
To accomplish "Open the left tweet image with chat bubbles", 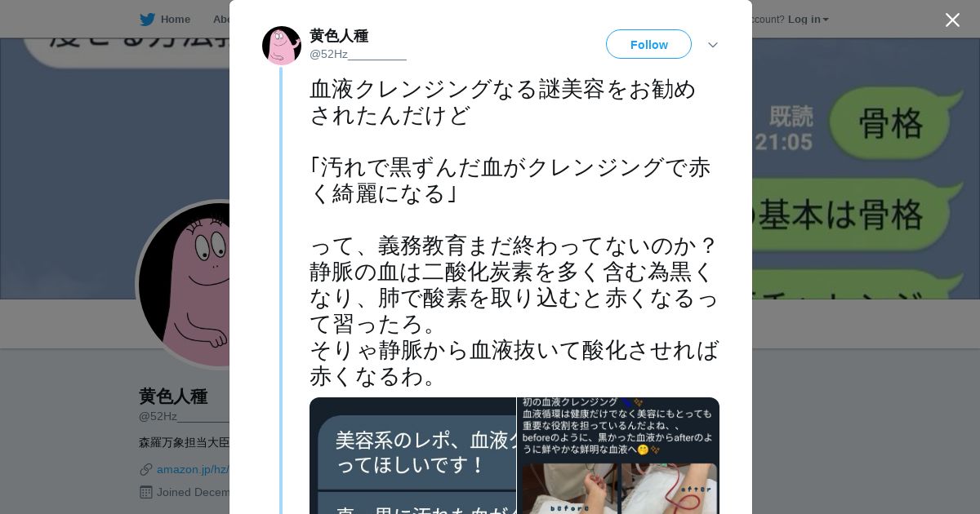I will [412, 455].
